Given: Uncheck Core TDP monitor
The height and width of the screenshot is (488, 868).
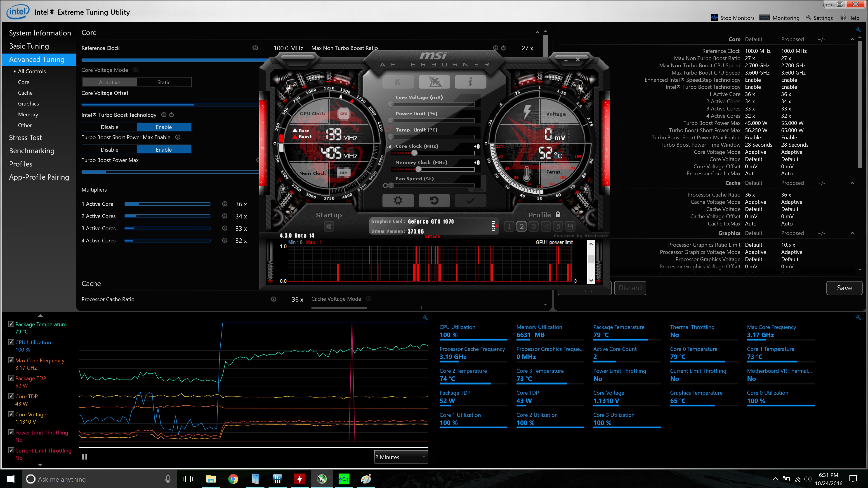Looking at the screenshot, I should point(11,396).
